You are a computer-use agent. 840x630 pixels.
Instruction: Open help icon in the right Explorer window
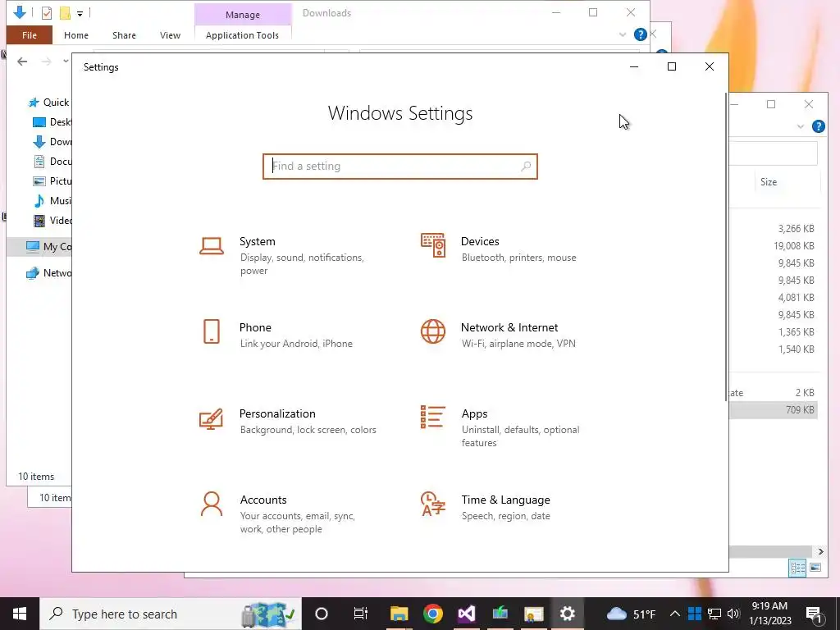point(818,126)
